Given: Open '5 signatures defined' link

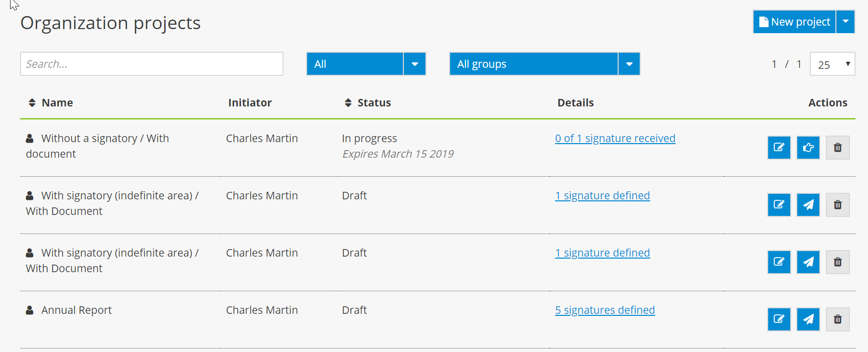Looking at the screenshot, I should click(x=605, y=310).
